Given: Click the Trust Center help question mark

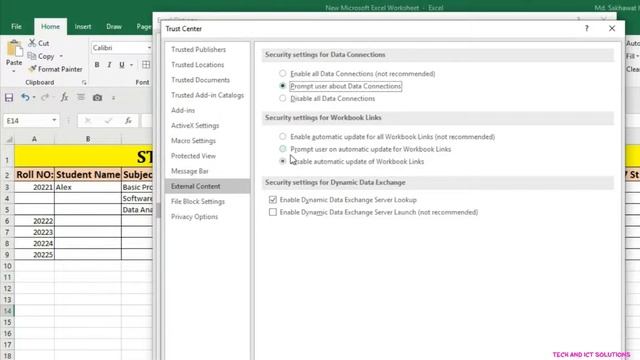Looking at the screenshot, I should click(587, 28).
